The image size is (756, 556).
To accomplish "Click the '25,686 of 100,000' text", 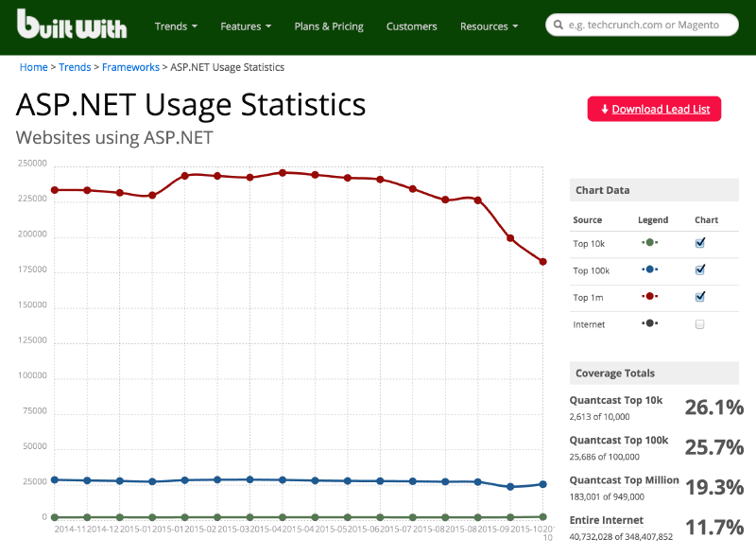I will click(604, 457).
